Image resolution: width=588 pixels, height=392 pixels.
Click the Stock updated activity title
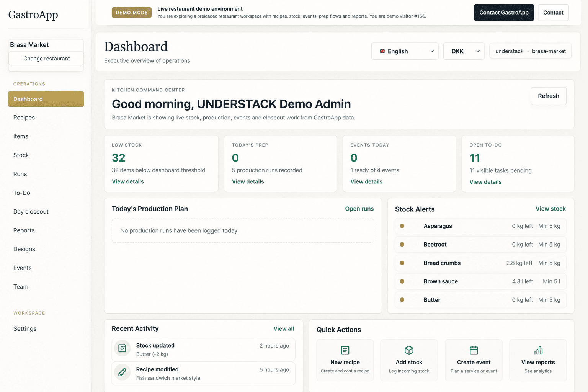click(x=155, y=345)
